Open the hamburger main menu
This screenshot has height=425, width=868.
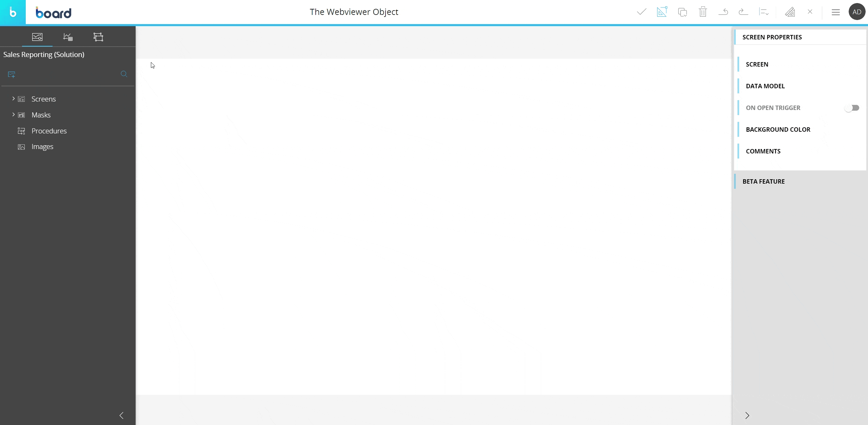point(835,12)
